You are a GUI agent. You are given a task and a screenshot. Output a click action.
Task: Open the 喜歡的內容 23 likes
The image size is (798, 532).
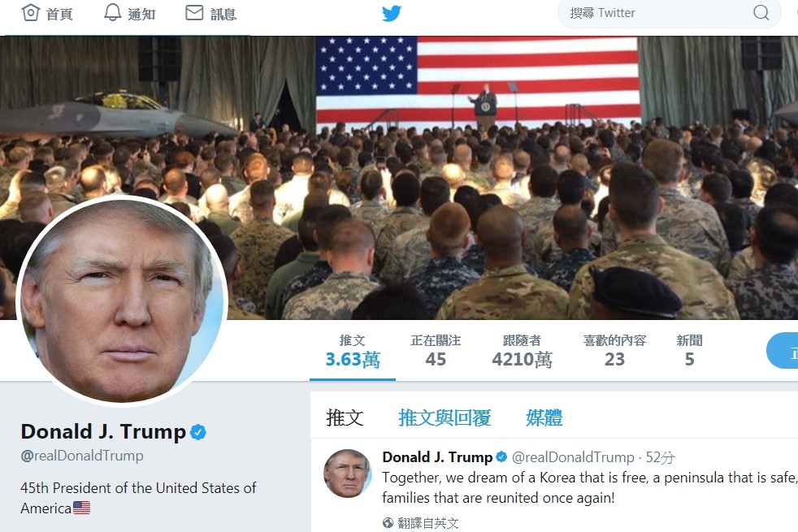(615, 352)
